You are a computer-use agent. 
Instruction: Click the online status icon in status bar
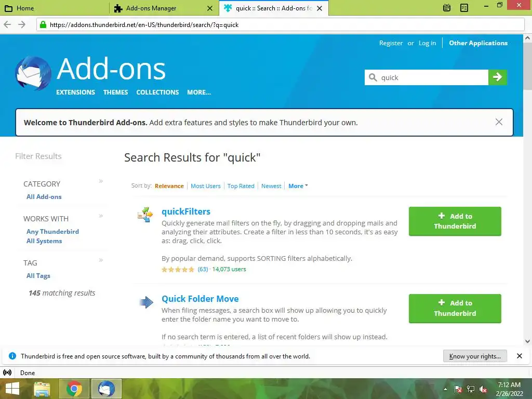[x=7, y=373]
